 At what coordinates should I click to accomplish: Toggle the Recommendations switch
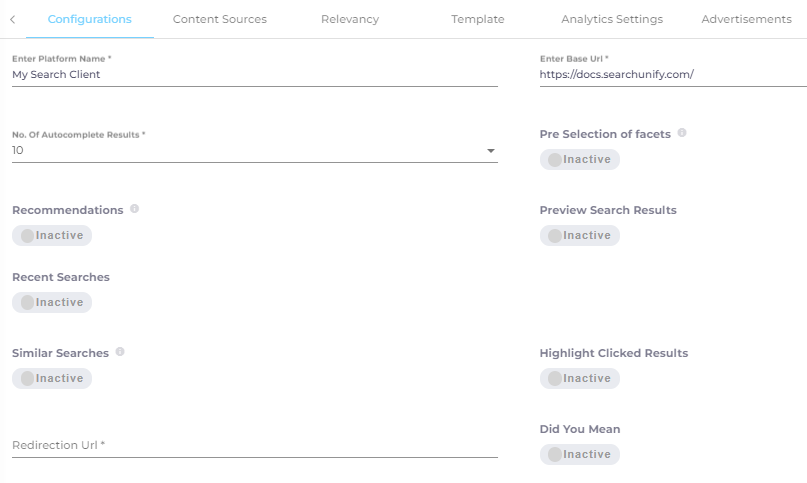52,235
